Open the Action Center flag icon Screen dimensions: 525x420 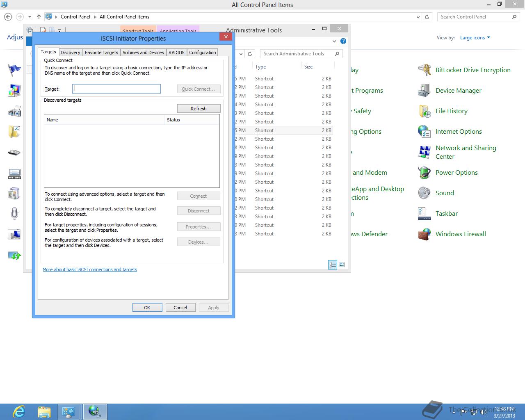click(14, 70)
